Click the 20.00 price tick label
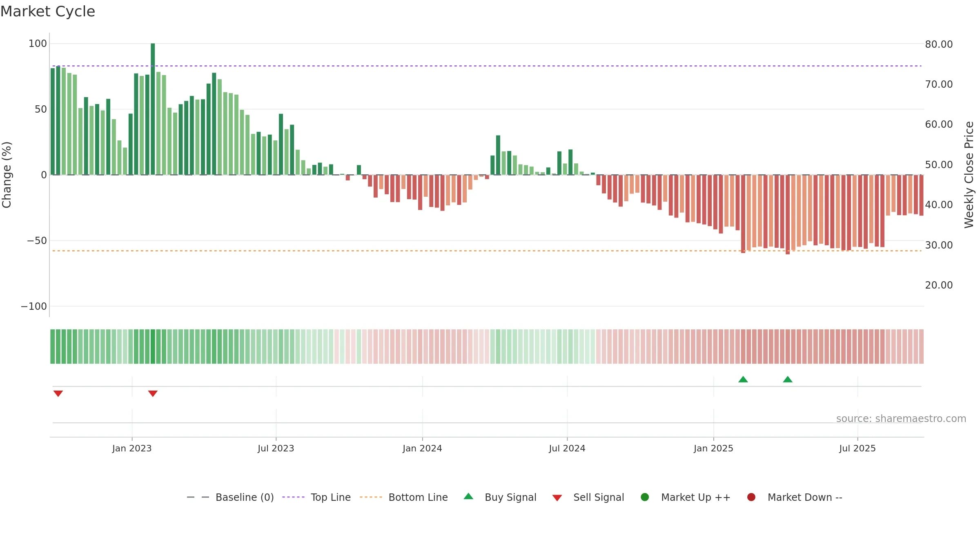The height and width of the screenshot is (551, 980). click(x=939, y=285)
